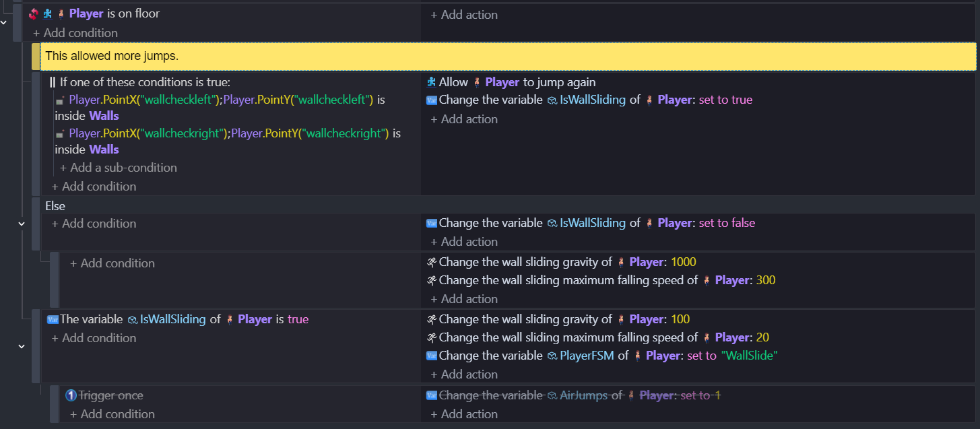Select the yellow comment 'This allowed more jumps.'
This screenshot has width=980, height=429.
pyautogui.click(x=508, y=56)
